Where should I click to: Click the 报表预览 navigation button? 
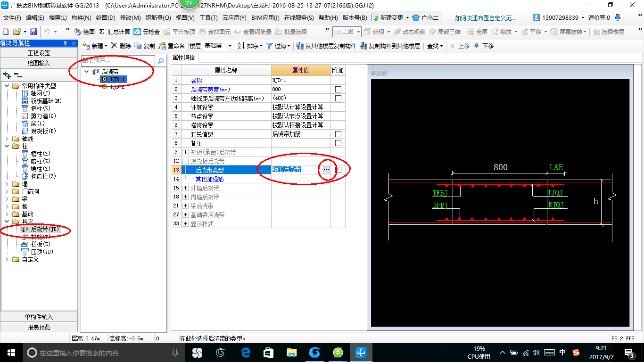pos(39,327)
